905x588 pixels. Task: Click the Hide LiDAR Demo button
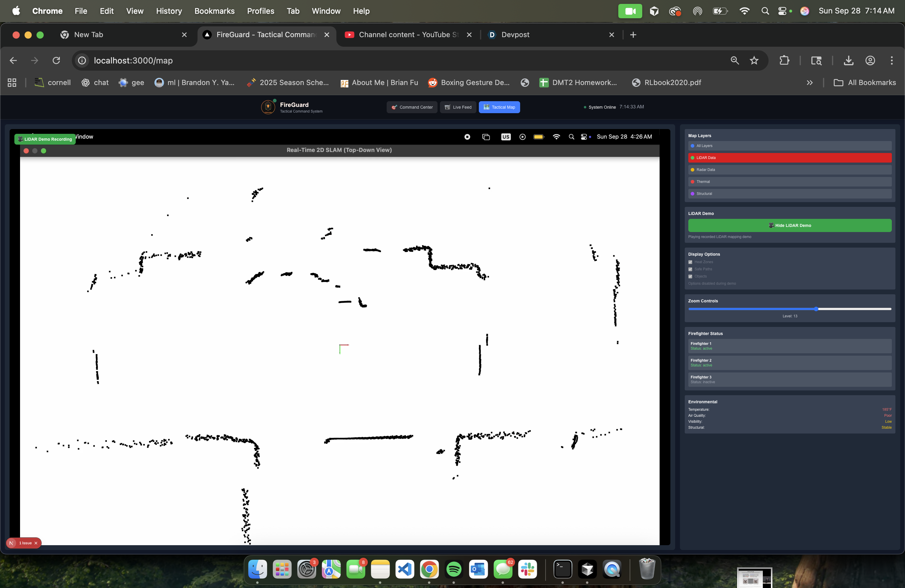(x=789, y=225)
